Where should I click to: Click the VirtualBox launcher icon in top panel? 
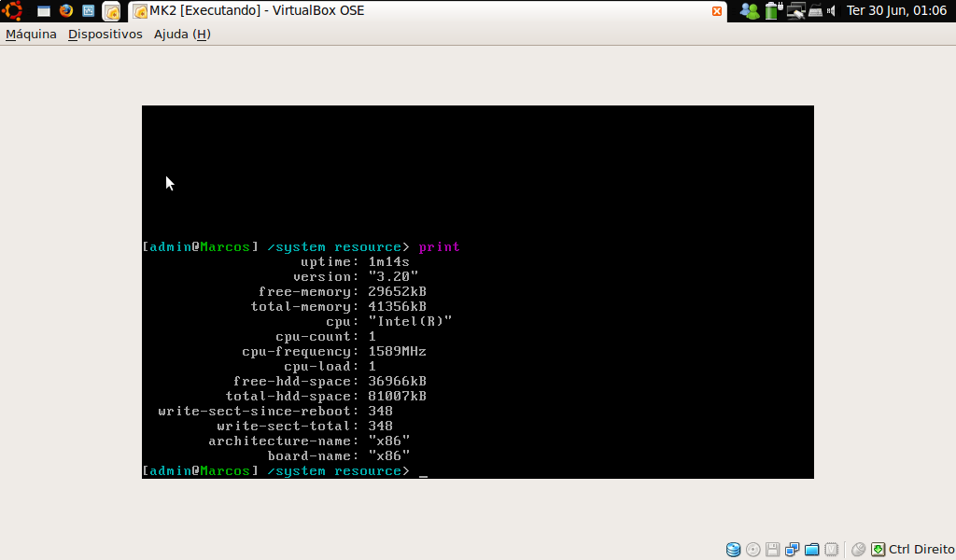(112, 11)
